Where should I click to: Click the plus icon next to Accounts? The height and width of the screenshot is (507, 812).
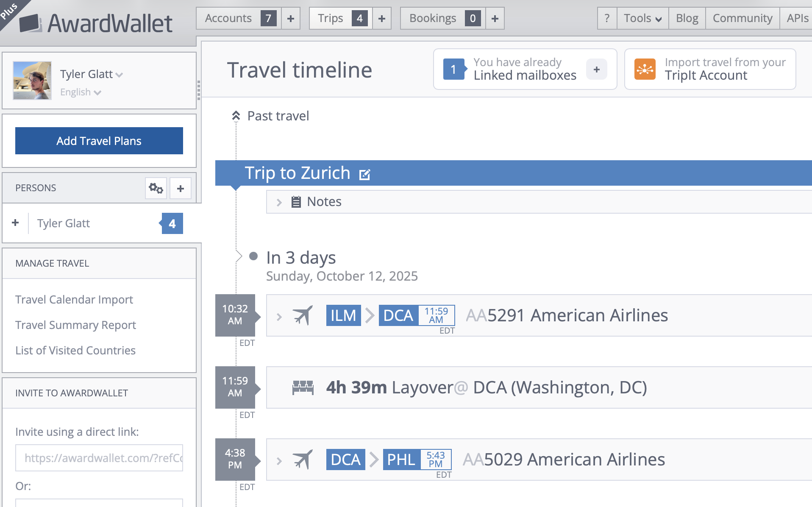point(291,18)
